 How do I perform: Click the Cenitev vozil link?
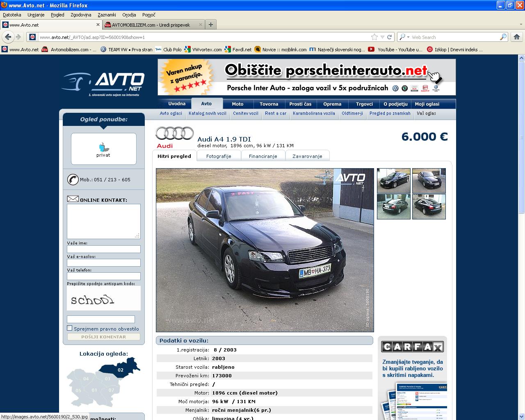(246, 113)
